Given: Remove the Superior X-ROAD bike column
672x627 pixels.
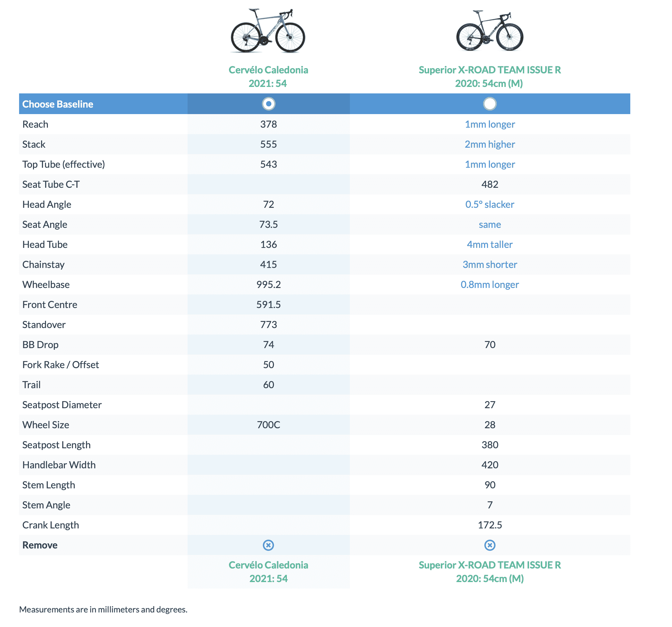Looking at the screenshot, I should pyautogui.click(x=490, y=545).
